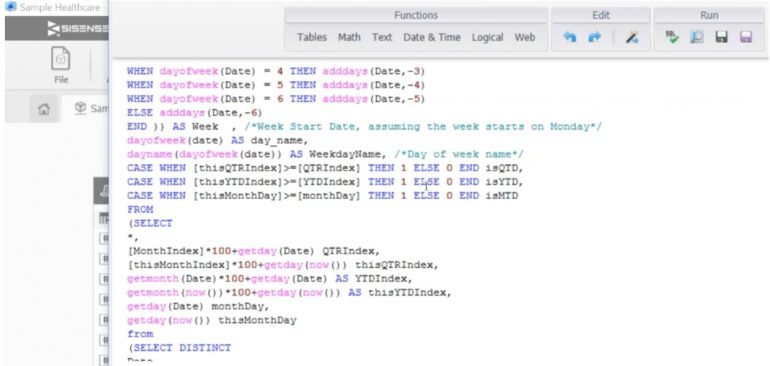Save query using black floppy disk icon
Viewport: 770px width, 366px height.
pyautogui.click(x=721, y=37)
